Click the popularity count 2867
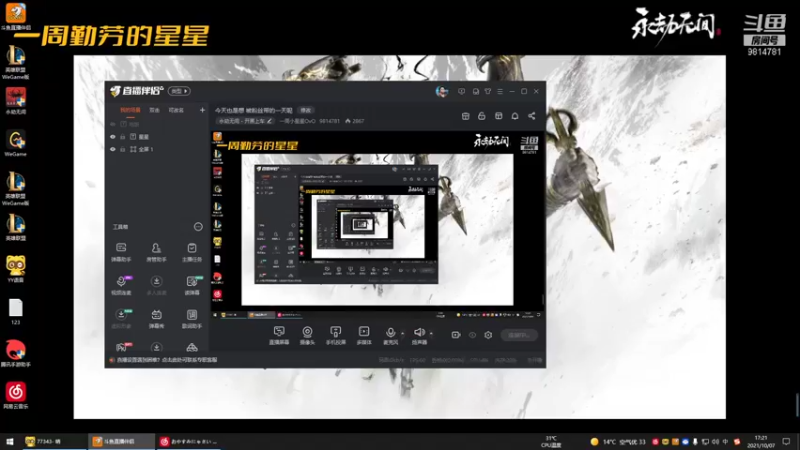Image resolution: width=800 pixels, height=450 pixels. pos(355,121)
